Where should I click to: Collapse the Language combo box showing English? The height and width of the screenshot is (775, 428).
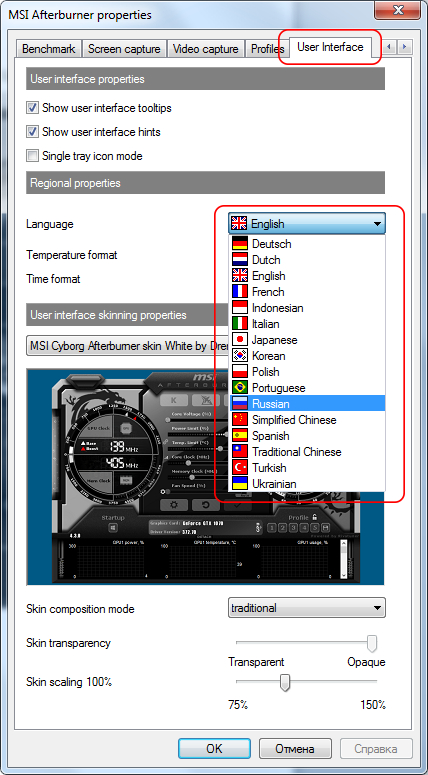point(307,224)
